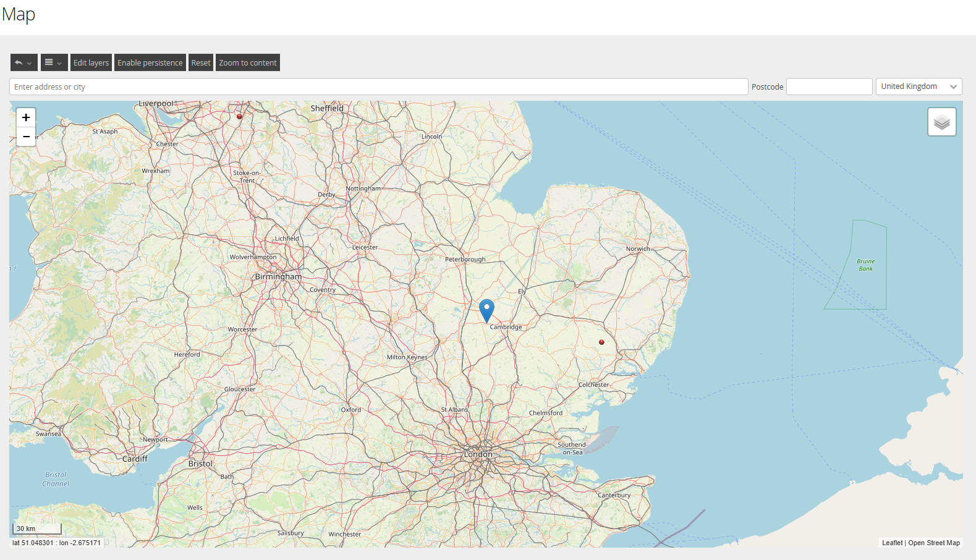The height and width of the screenshot is (560, 976).
Task: Click the red dot marker near Liverpool
Action: point(240,116)
